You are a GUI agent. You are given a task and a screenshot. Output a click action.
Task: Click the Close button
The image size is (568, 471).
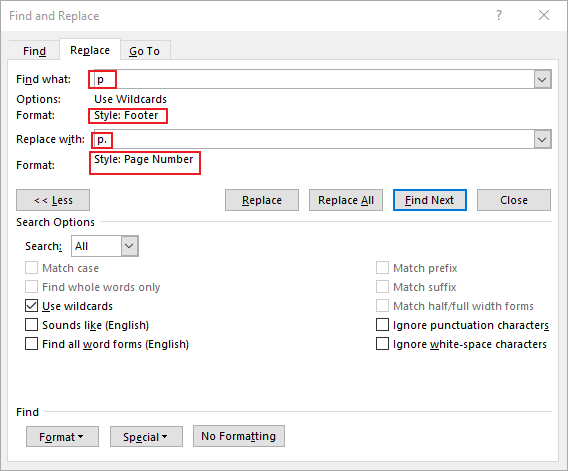(514, 200)
